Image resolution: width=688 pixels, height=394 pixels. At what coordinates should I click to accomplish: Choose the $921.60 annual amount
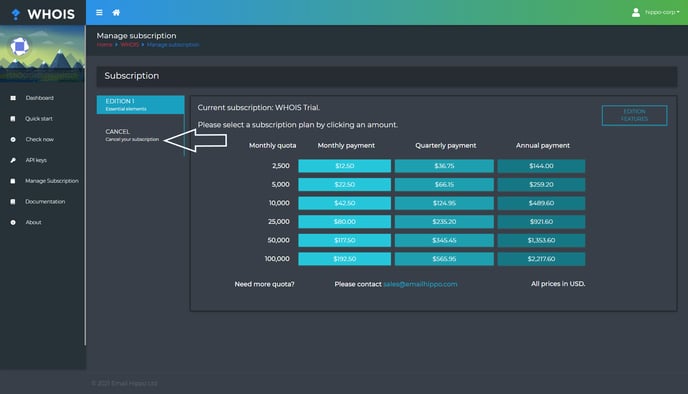[541, 222]
